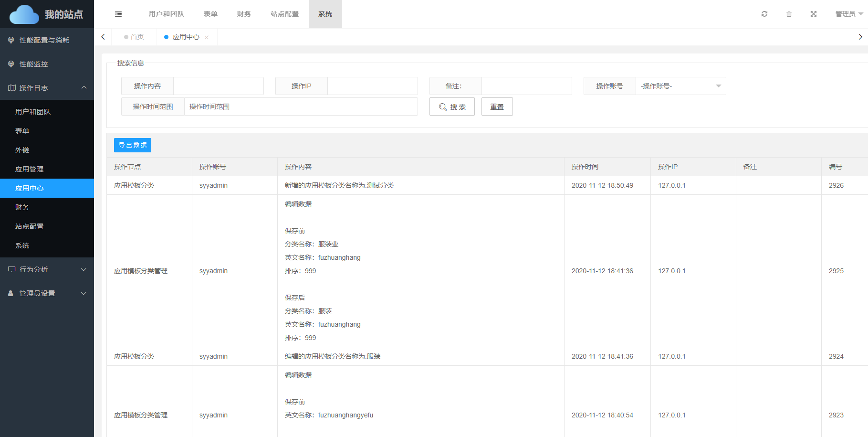Click the sidebar collapse menu icon
Image resolution: width=868 pixels, height=437 pixels.
click(118, 14)
